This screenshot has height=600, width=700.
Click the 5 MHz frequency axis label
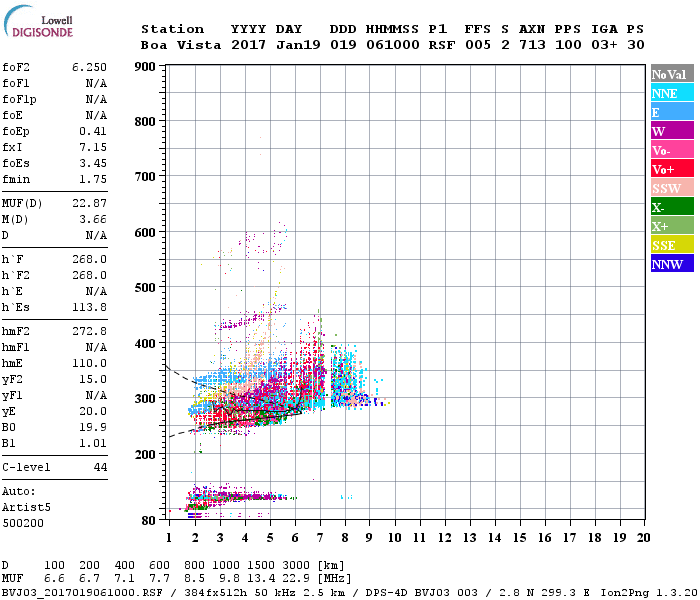pyautogui.click(x=270, y=538)
